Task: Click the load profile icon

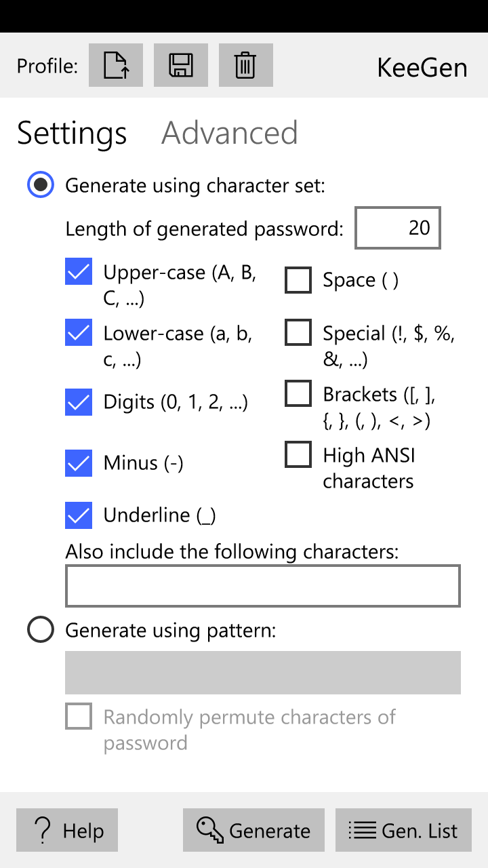Action: click(x=116, y=65)
